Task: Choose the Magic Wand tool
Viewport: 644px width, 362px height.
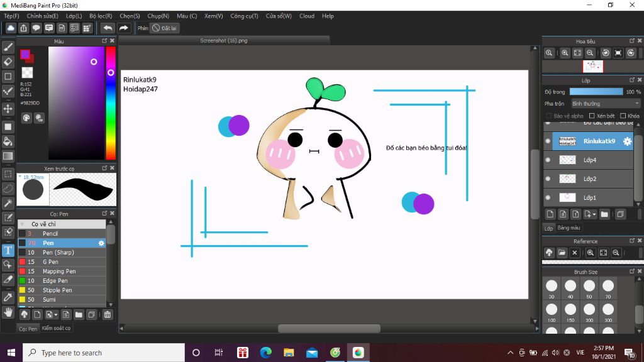Action: (8, 203)
